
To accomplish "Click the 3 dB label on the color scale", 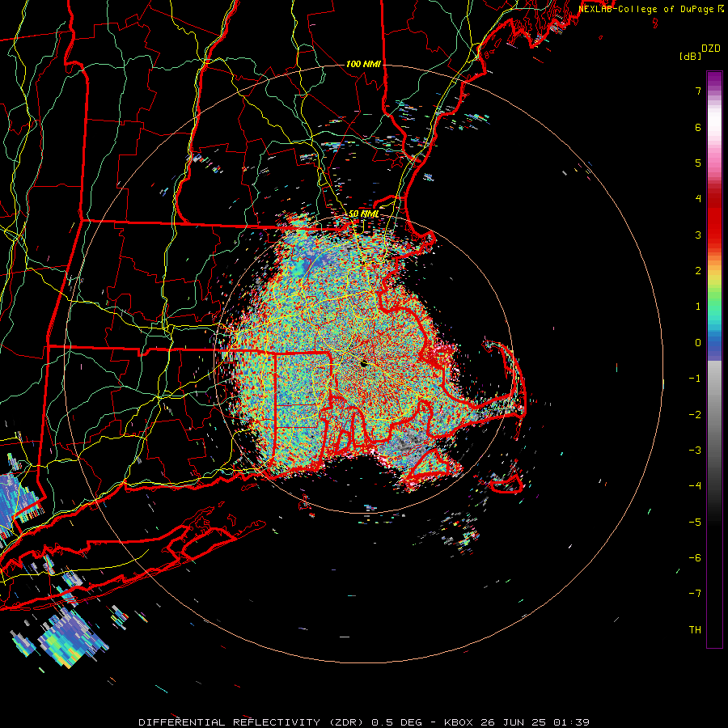I will [x=698, y=235].
